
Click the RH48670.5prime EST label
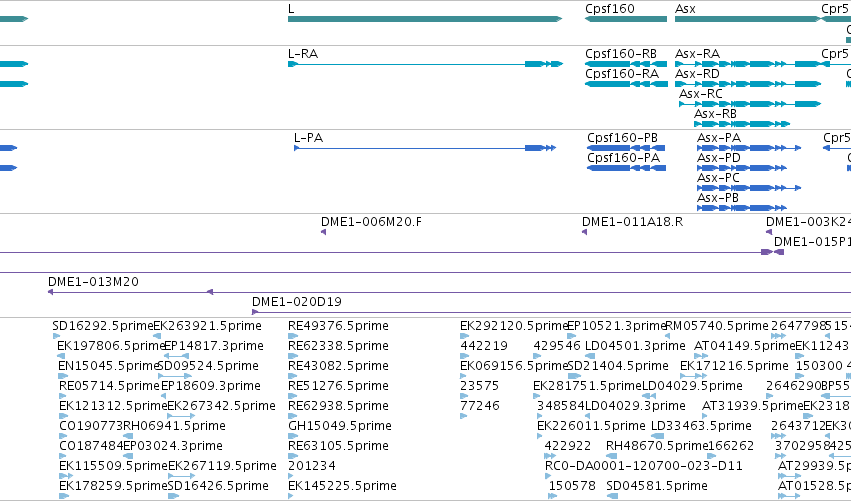pos(656,446)
